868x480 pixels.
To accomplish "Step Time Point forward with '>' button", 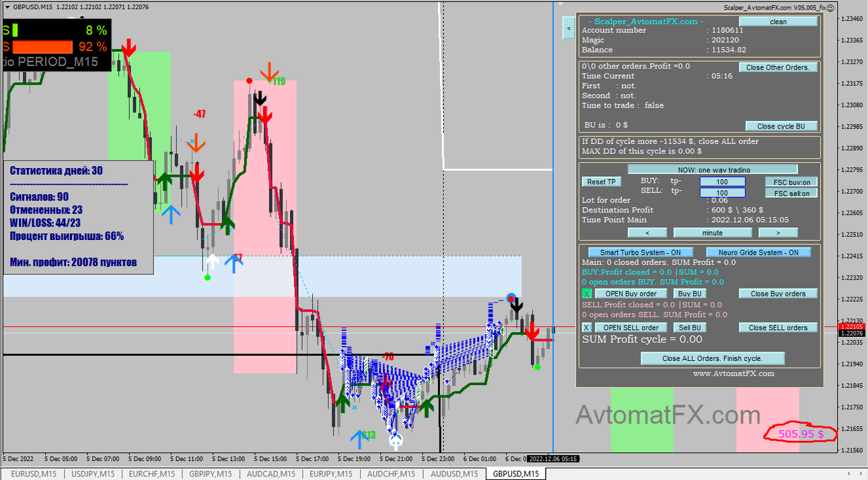I will coord(778,233).
